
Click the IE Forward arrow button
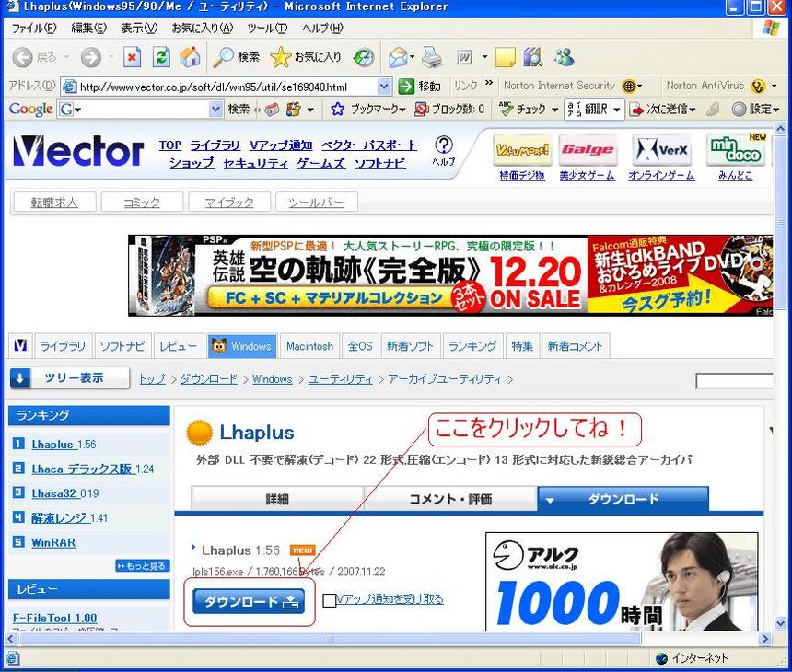[x=91, y=58]
